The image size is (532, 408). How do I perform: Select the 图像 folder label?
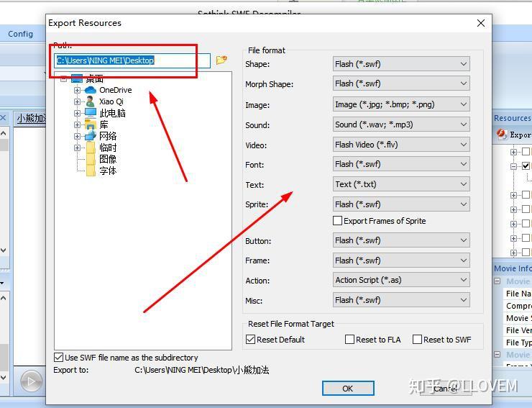pyautogui.click(x=108, y=159)
